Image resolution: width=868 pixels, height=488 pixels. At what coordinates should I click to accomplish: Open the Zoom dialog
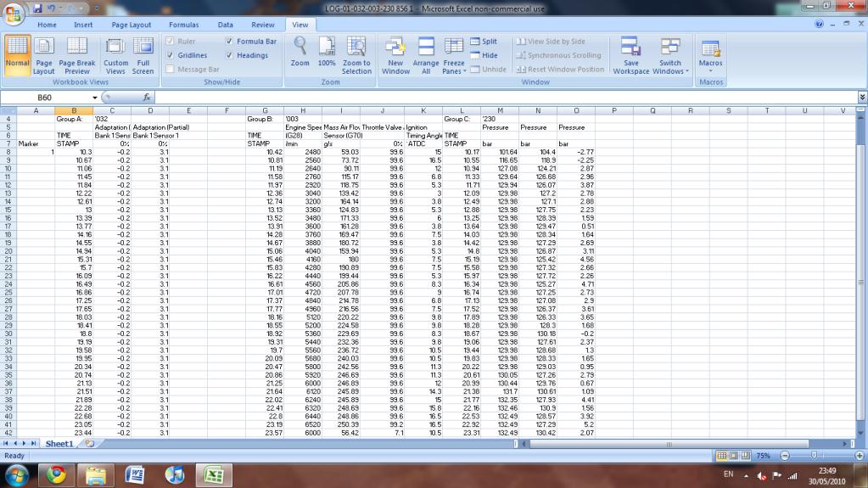pyautogui.click(x=300, y=53)
